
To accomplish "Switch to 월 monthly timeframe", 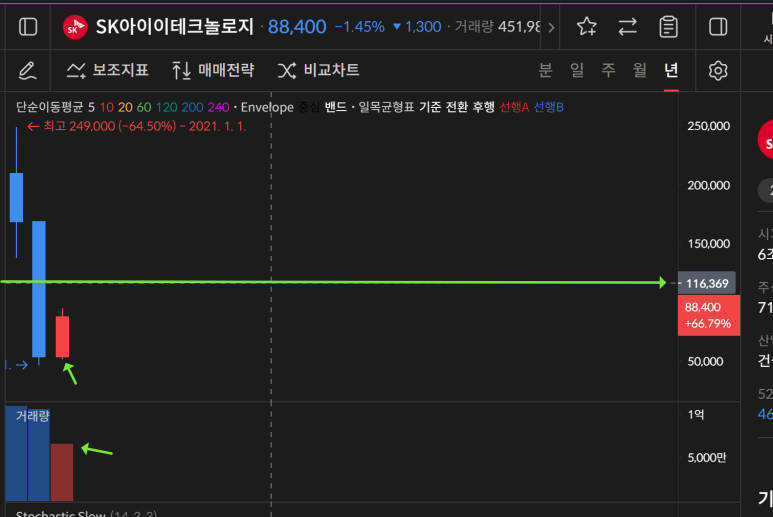I will pyautogui.click(x=640, y=70).
